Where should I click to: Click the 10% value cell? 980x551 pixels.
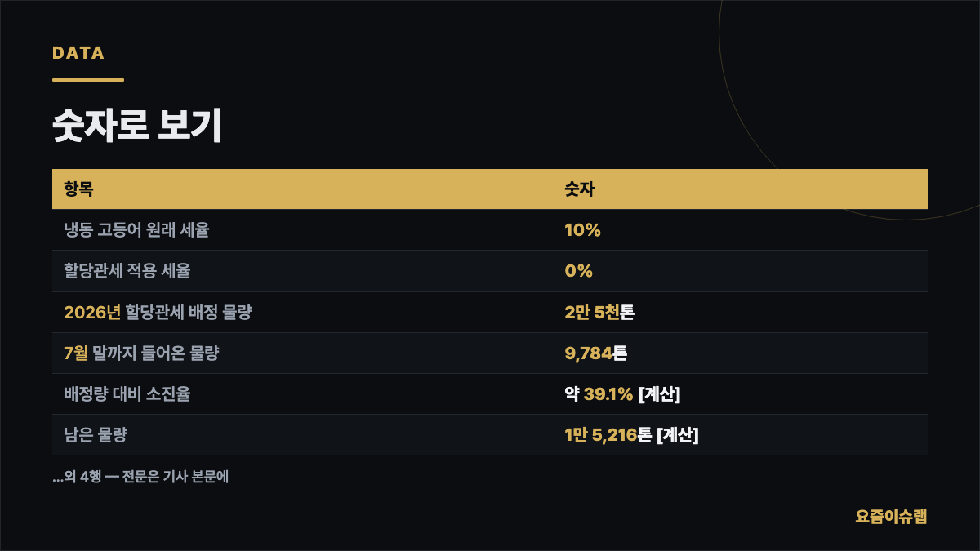(583, 230)
